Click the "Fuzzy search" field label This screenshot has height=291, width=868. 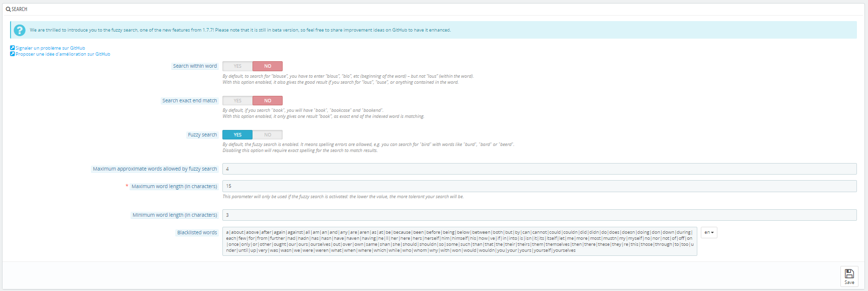tap(202, 135)
